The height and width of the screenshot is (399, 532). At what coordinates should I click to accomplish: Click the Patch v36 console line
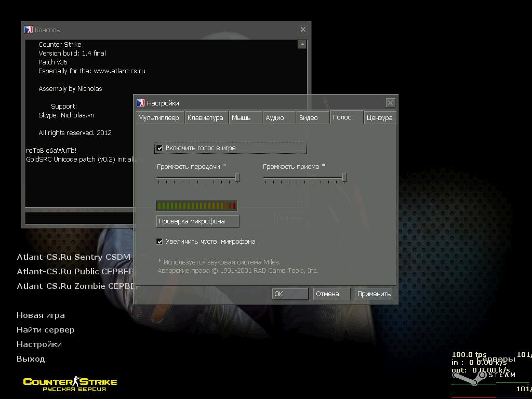click(52, 62)
